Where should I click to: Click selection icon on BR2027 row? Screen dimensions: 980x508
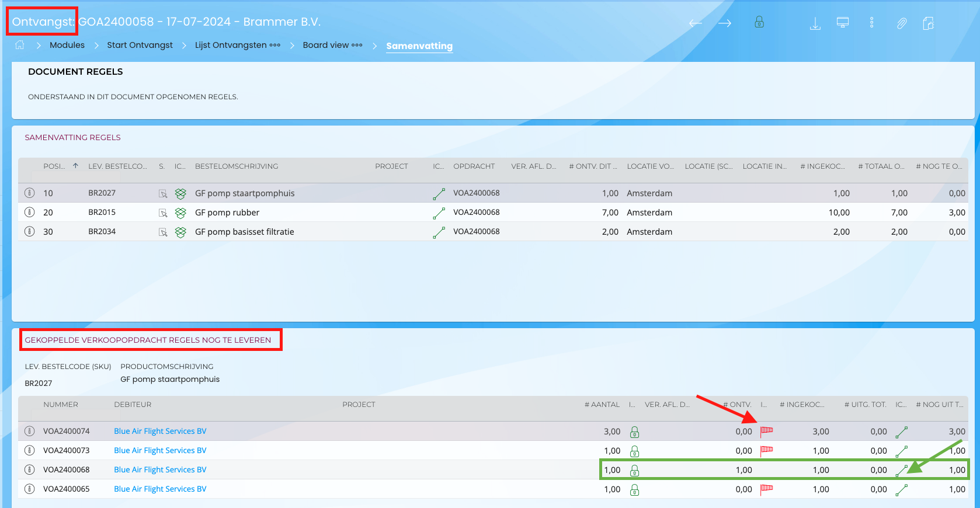tap(163, 194)
